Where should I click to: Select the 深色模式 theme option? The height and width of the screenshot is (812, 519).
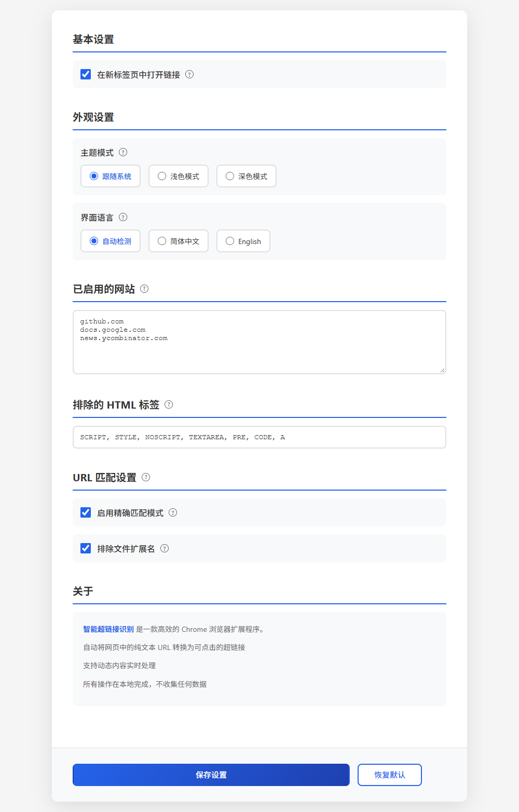(247, 176)
